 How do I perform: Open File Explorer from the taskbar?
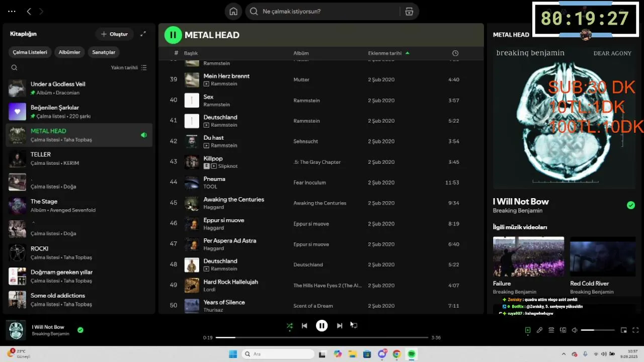click(x=352, y=354)
